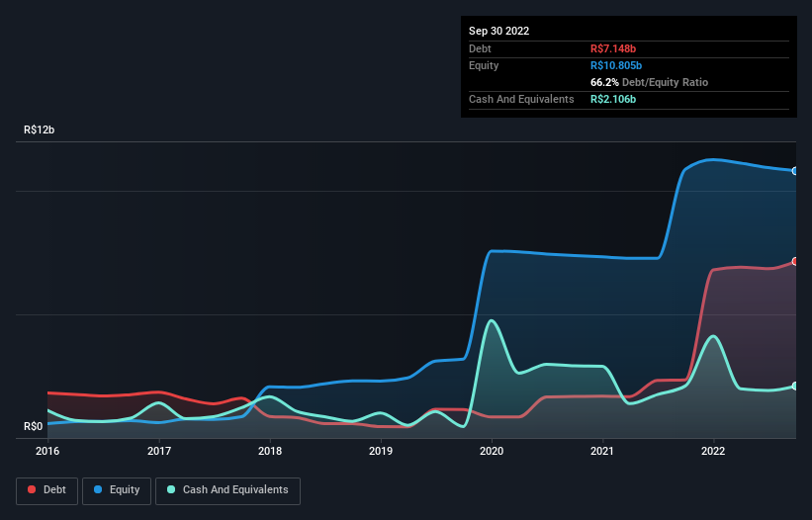Select the 2018 x-axis label
This screenshot has width=812, height=520.
pyautogui.click(x=270, y=451)
